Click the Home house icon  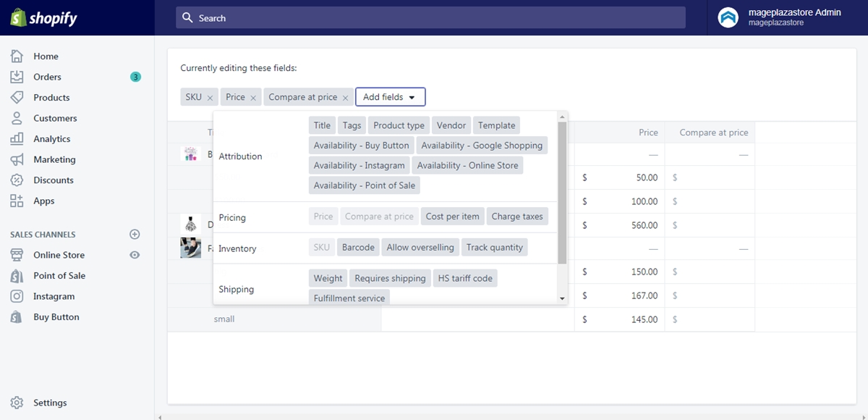pyautogui.click(x=17, y=56)
